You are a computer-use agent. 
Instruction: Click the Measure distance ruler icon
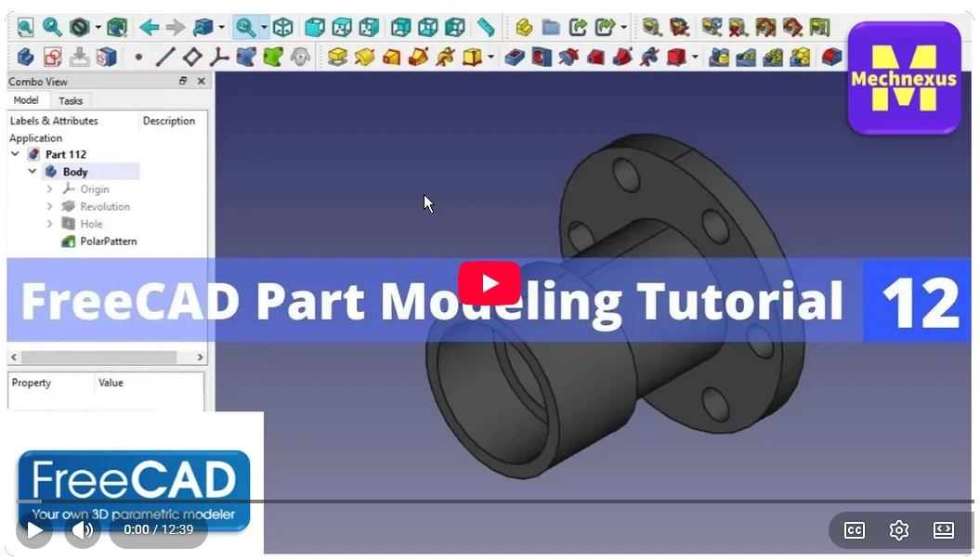tap(486, 27)
